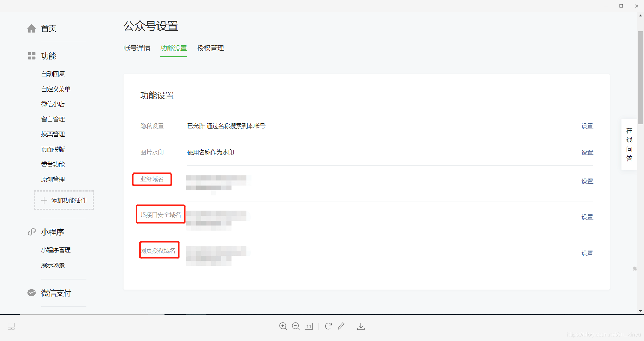Viewport: 644px width, 341px height.
Task: Open 投票管理 in the sidebar
Action: pos(53,134)
